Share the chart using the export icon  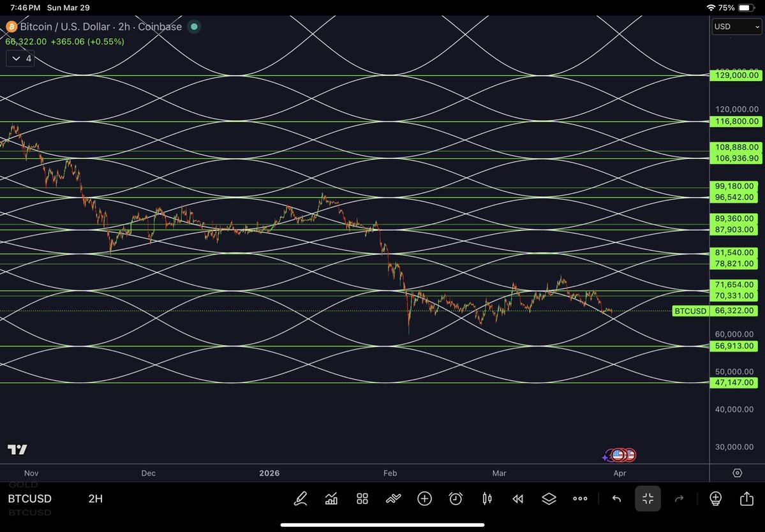click(746, 499)
